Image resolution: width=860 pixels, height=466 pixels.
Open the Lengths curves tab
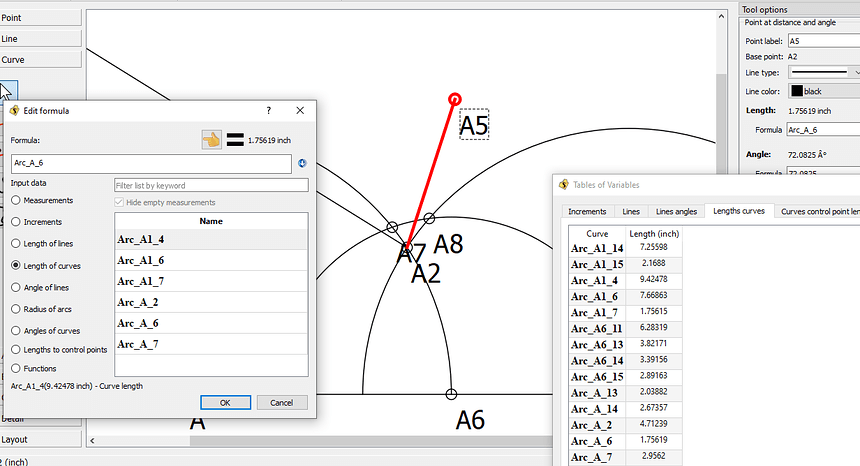click(739, 211)
